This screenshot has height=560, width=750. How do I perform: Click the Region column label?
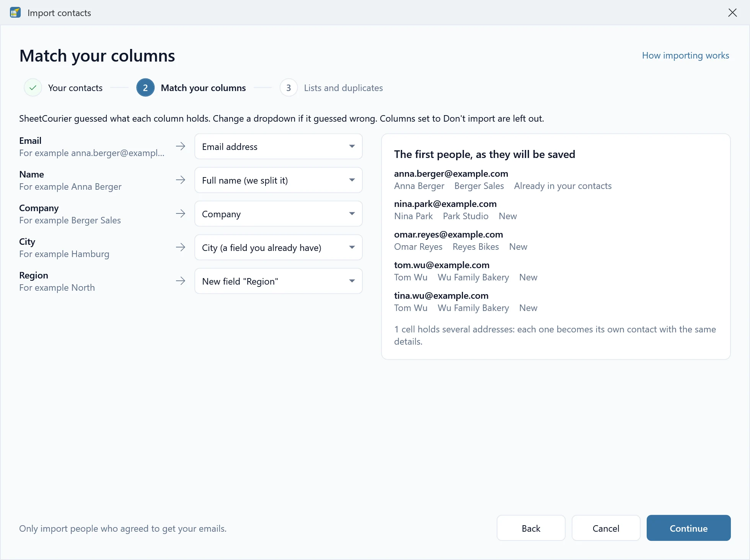click(34, 275)
